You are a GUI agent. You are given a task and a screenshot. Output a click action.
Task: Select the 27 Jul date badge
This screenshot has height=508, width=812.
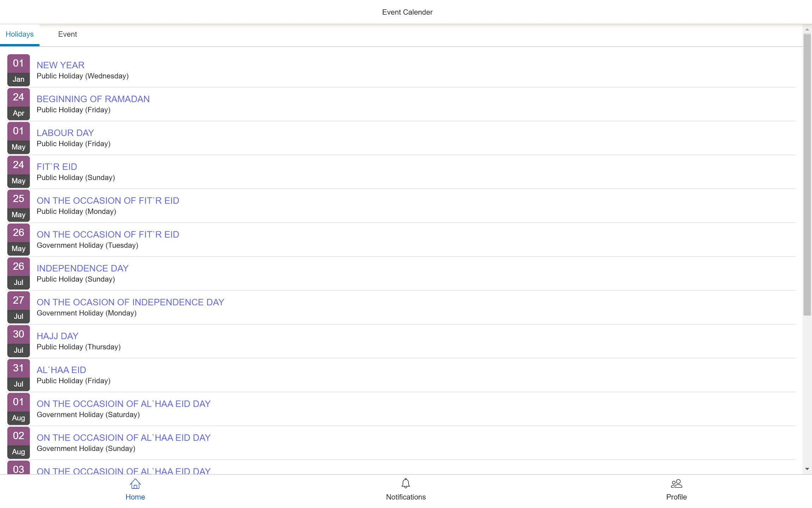coord(19,307)
